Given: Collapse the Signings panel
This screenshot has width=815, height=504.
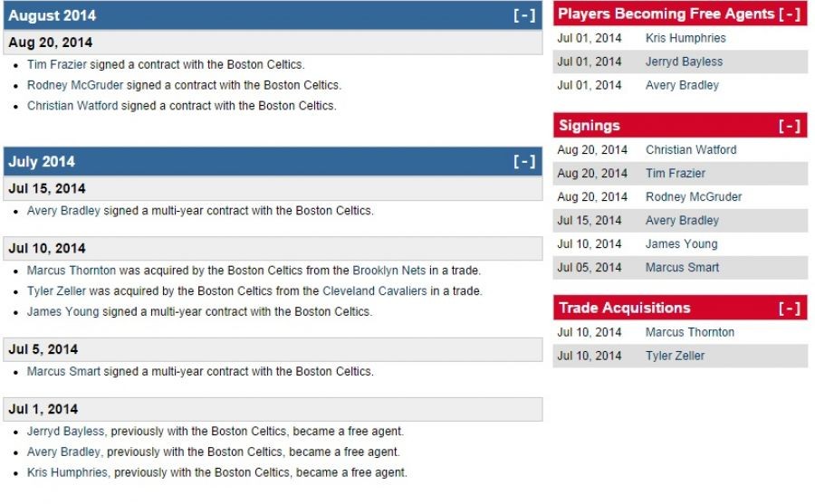Looking at the screenshot, I should tap(790, 127).
